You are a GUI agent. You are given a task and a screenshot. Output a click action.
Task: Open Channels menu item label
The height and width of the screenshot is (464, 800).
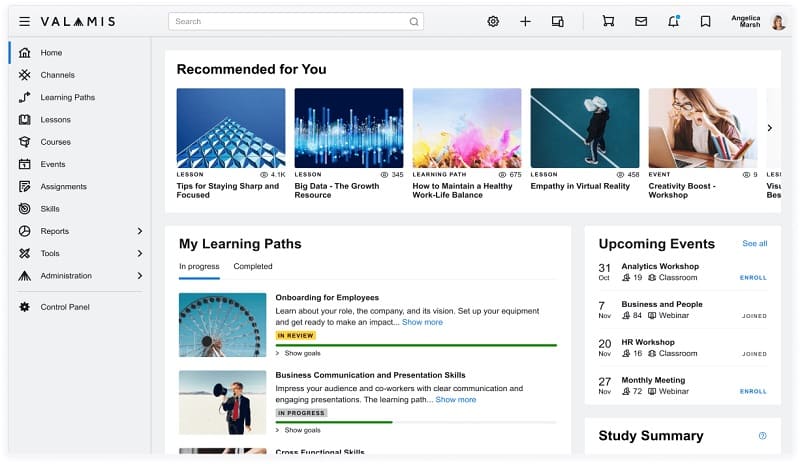pyautogui.click(x=58, y=75)
